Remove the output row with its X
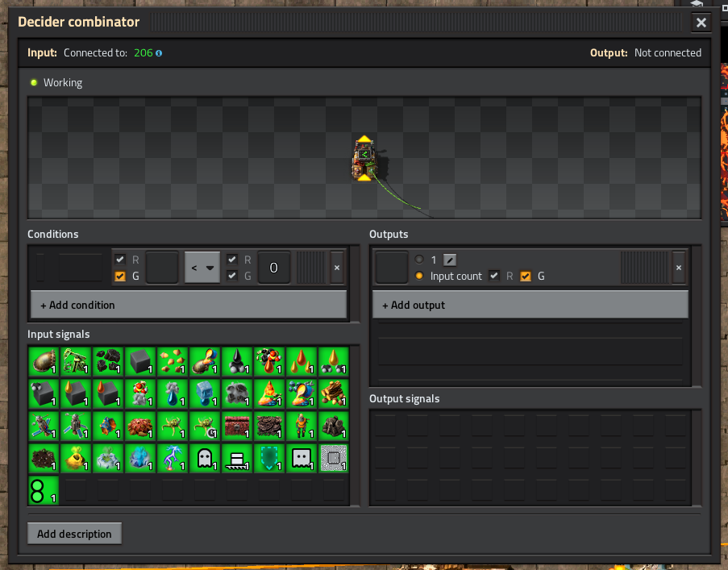 click(x=679, y=268)
